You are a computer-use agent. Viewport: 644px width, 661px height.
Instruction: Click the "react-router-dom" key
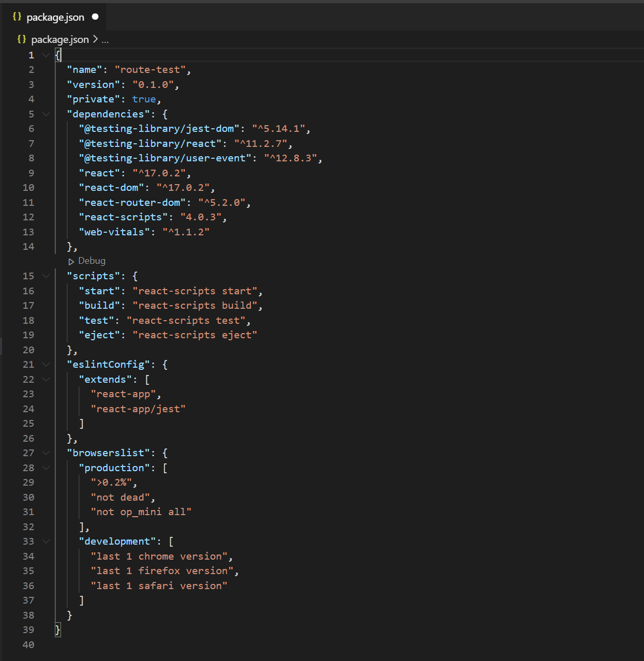pyautogui.click(x=132, y=203)
